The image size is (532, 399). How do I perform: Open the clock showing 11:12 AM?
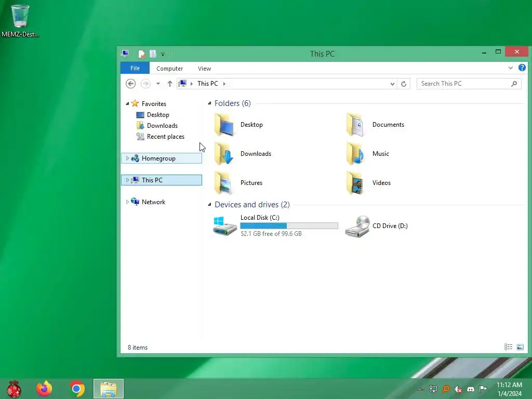pos(509,389)
